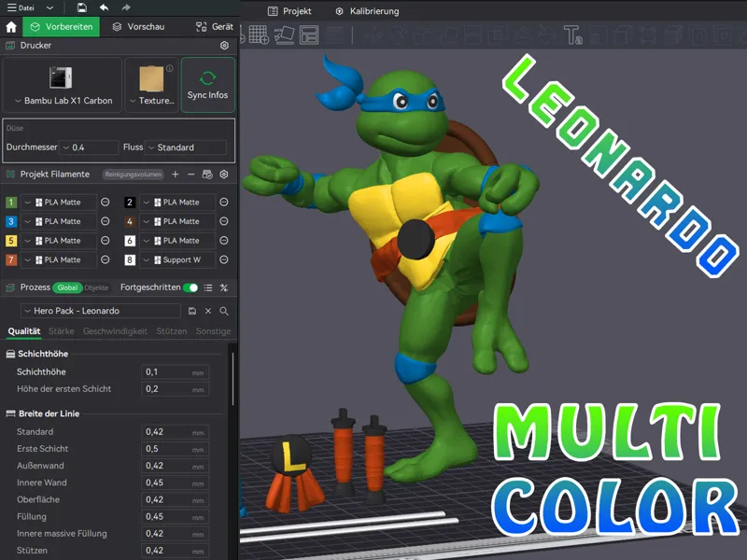Screen dimensions: 747x560
Task: Edit filament 3 preset icon
Action: (x=106, y=221)
